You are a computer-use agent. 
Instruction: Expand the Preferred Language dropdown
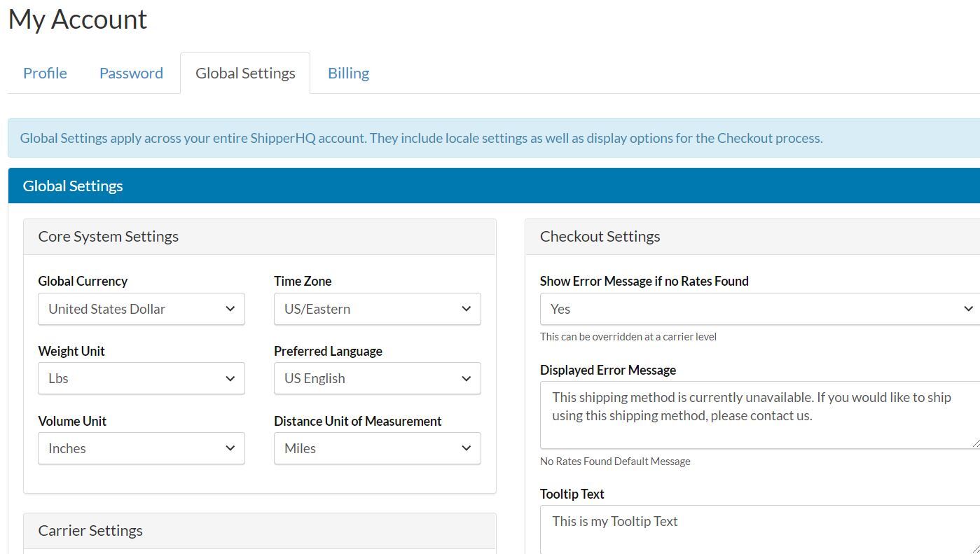(x=377, y=378)
